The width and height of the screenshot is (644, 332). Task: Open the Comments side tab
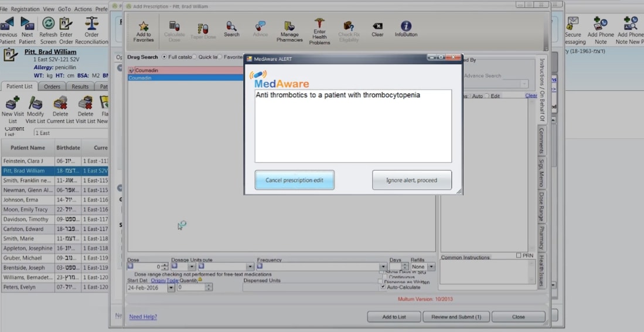[541, 140]
